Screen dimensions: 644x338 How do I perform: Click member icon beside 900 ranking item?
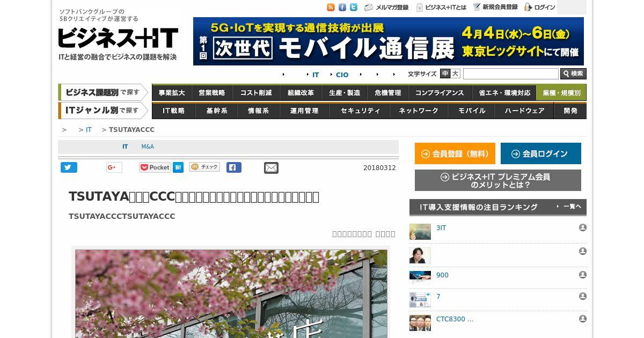(x=583, y=275)
